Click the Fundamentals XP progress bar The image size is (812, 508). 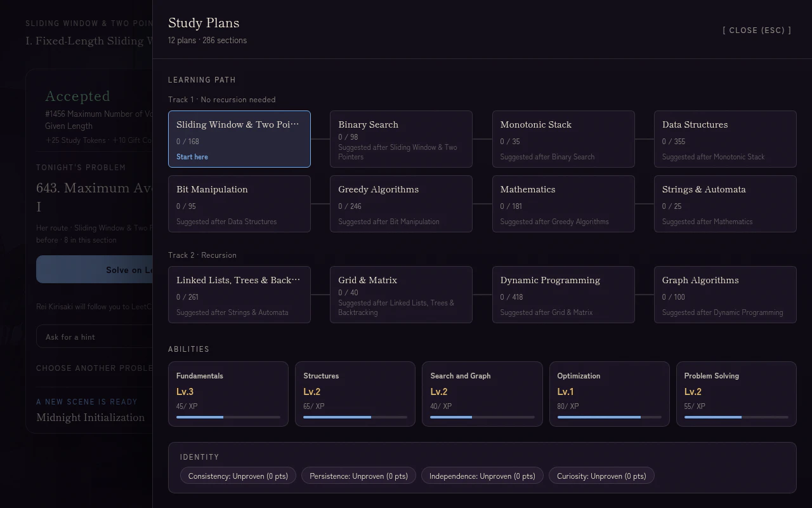click(228, 417)
